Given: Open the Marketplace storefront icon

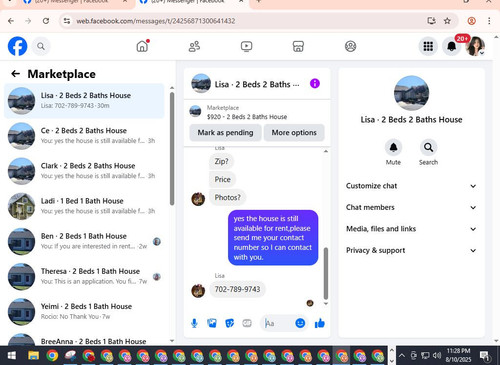Looking at the screenshot, I should 298,46.
